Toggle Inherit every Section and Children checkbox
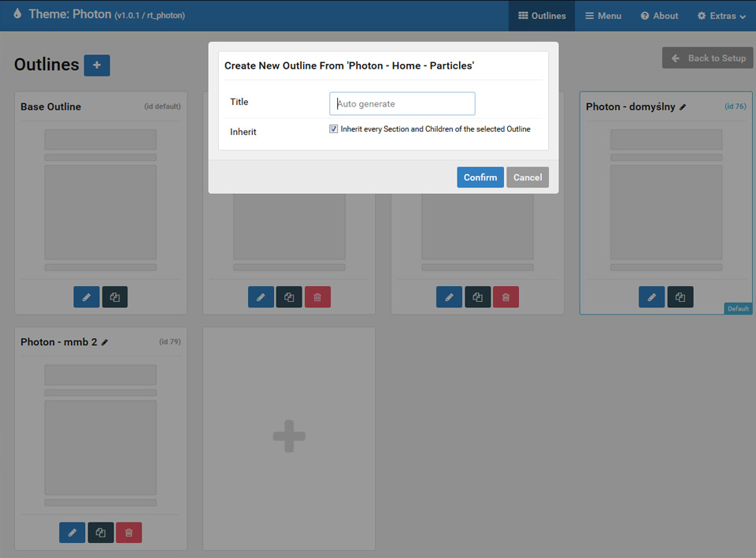 point(334,129)
